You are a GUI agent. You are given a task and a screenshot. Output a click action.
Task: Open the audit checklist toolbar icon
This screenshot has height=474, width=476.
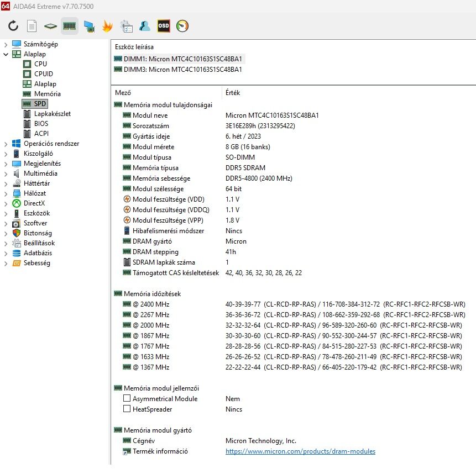click(126, 26)
